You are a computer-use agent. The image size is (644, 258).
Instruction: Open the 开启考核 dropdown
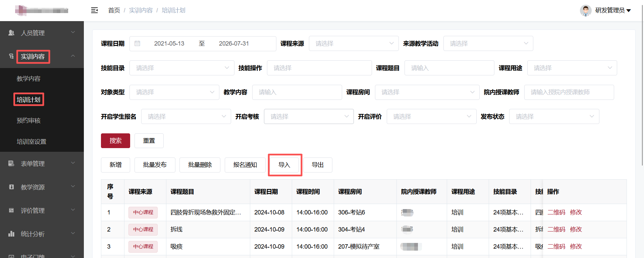tap(309, 117)
